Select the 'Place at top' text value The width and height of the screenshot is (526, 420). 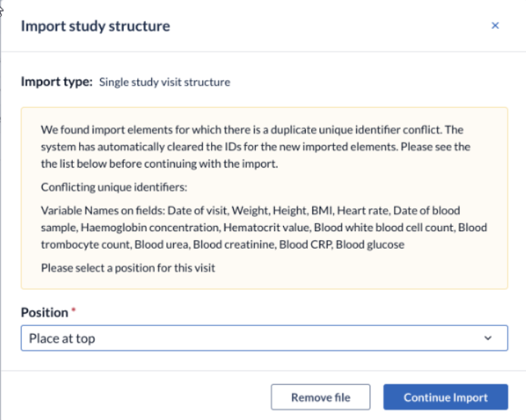pos(62,339)
